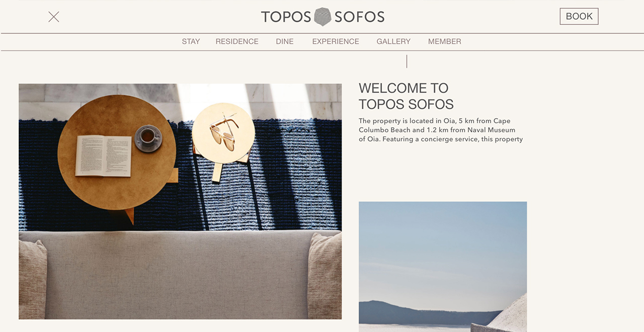Click the open book on the round table

tap(103, 155)
